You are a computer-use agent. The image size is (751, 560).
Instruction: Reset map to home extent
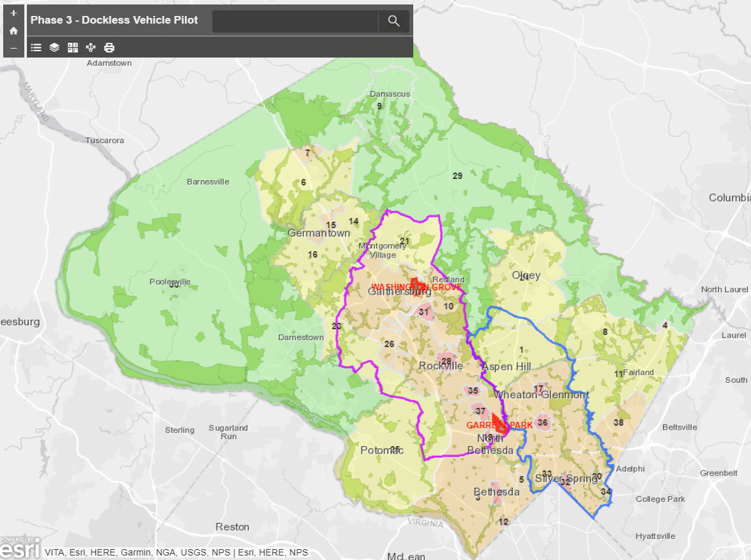coord(13,31)
